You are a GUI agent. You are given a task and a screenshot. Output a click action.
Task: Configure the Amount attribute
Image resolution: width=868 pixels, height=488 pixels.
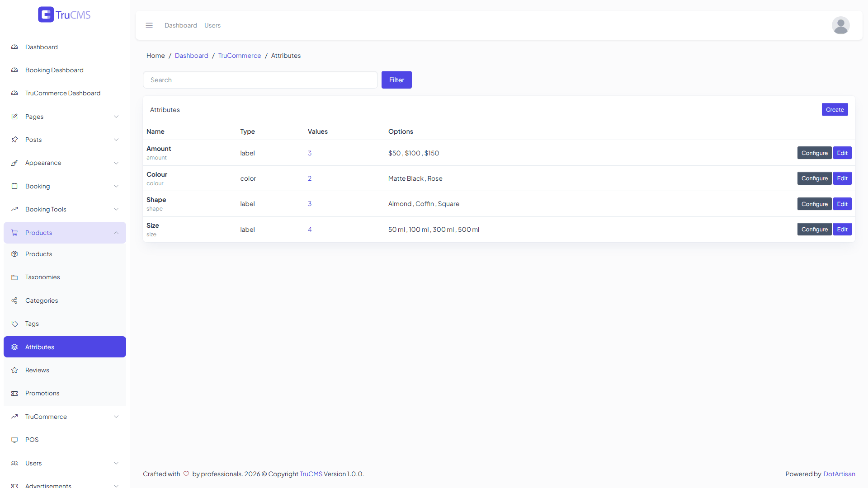click(814, 153)
